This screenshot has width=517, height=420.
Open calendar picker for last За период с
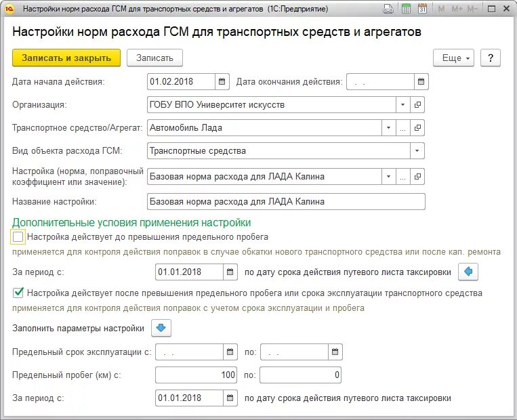point(230,398)
